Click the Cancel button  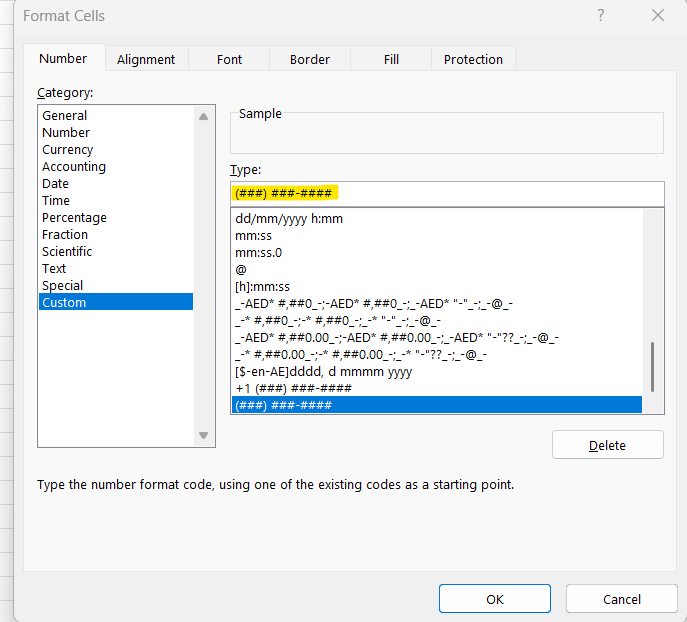pos(621,599)
